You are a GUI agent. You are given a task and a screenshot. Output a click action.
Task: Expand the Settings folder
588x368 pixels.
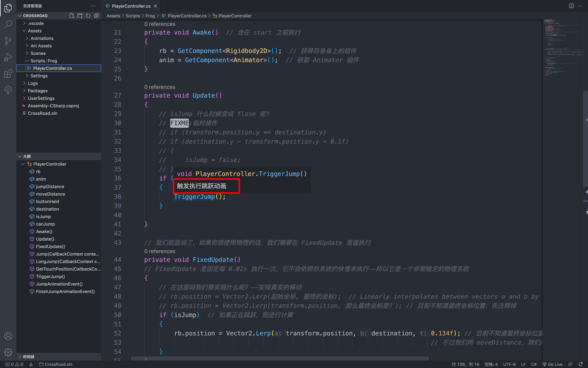[59, 76]
